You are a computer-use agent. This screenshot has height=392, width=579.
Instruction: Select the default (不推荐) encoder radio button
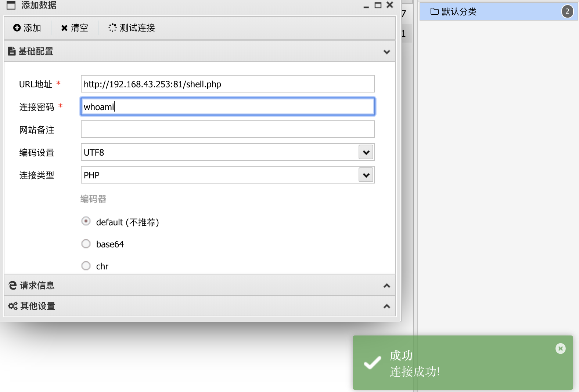[86, 221]
